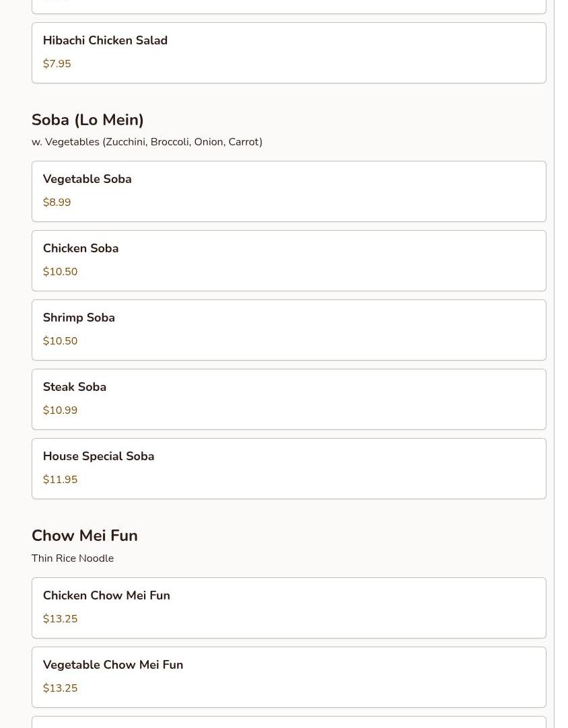Click the $10.99 Steak Soba price
Image resolution: width=568 pixels, height=728 pixels.
[60, 410]
